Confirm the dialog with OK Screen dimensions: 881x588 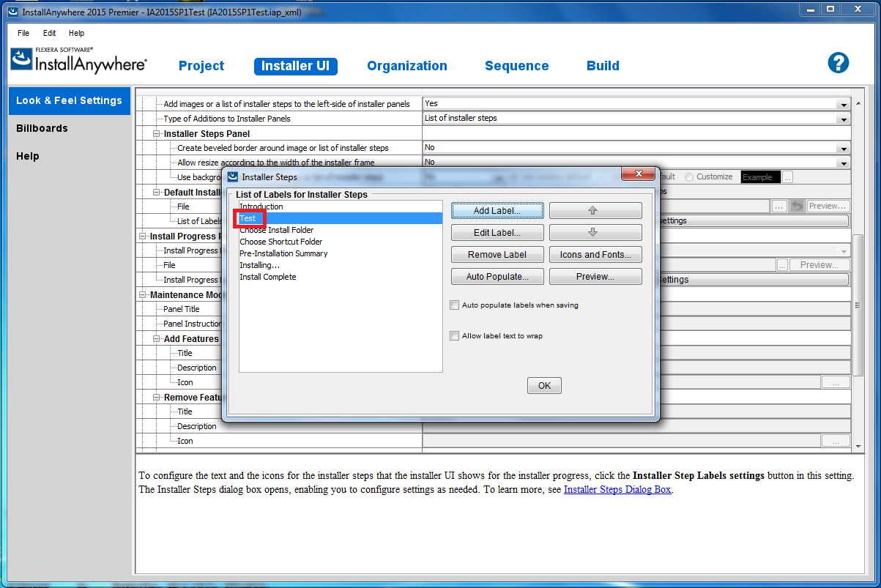coord(544,386)
